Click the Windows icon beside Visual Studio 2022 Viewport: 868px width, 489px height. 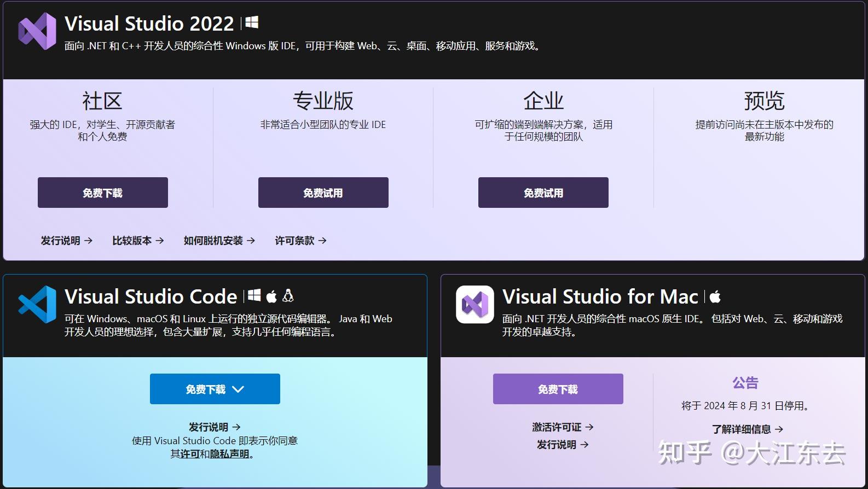252,22
